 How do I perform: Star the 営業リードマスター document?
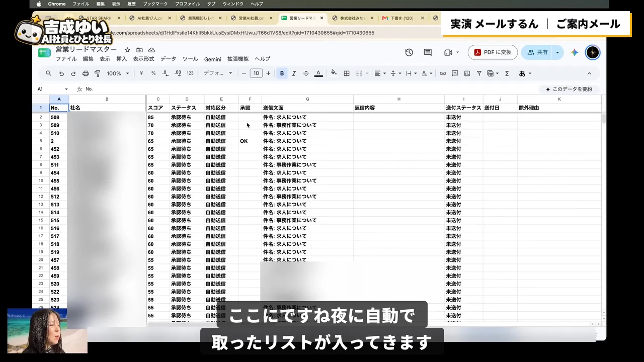click(127, 50)
